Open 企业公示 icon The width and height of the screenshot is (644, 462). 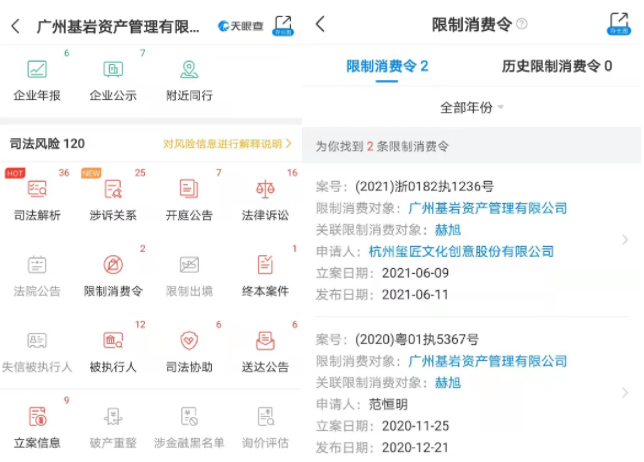(x=113, y=69)
